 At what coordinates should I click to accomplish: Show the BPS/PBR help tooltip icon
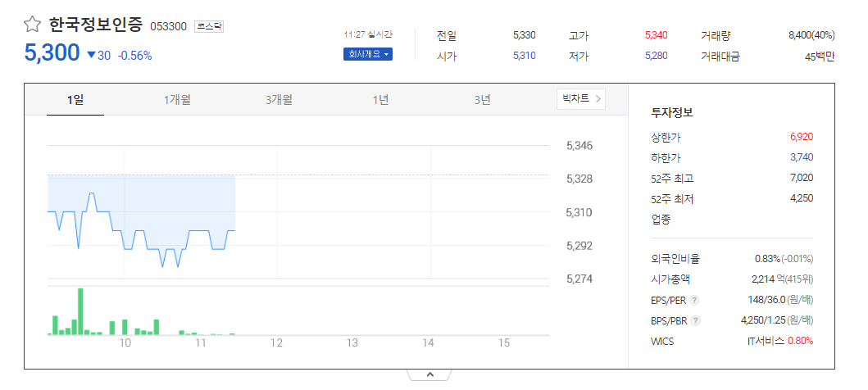pos(696,321)
